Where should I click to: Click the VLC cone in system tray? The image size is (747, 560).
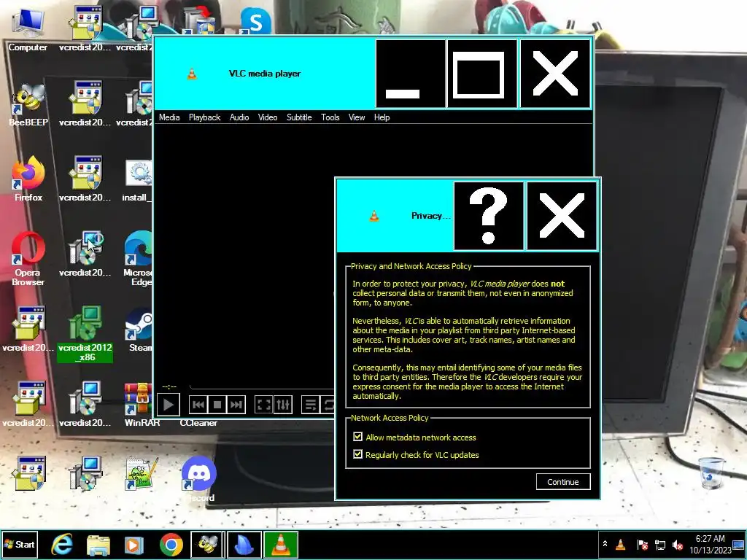click(621, 544)
